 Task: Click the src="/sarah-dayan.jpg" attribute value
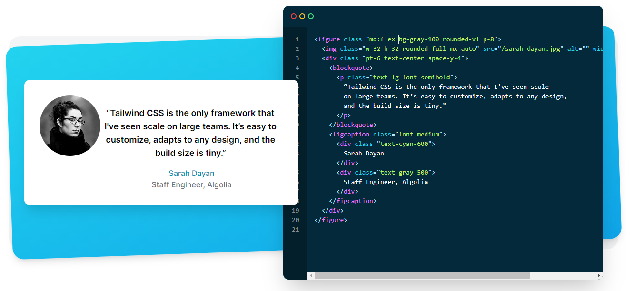point(531,49)
